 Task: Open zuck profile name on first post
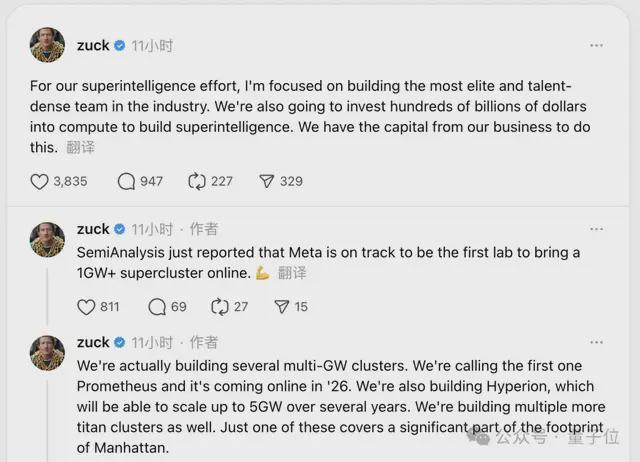point(93,45)
